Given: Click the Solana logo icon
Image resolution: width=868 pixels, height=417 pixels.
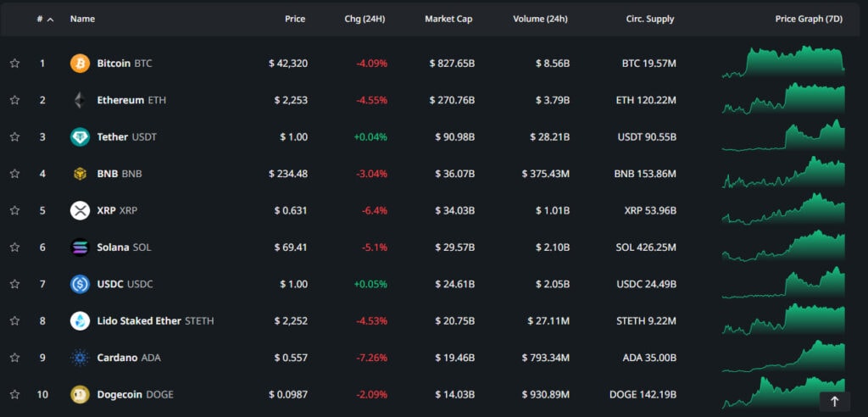Looking at the screenshot, I should click(80, 247).
